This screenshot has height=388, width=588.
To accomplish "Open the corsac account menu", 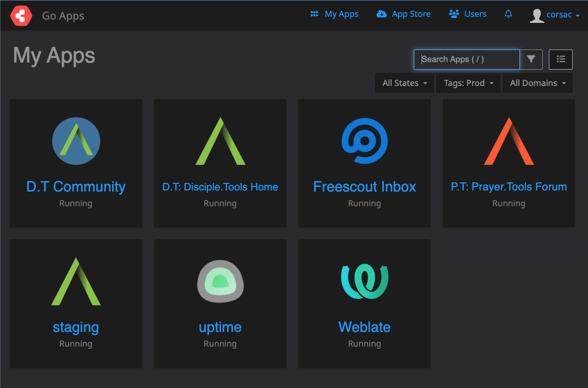I will (554, 15).
